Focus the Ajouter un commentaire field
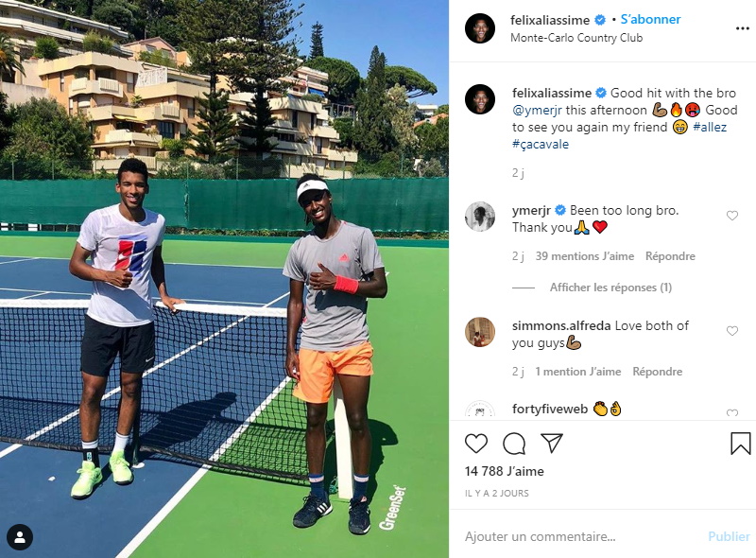This screenshot has width=756, height=558. [x=578, y=536]
